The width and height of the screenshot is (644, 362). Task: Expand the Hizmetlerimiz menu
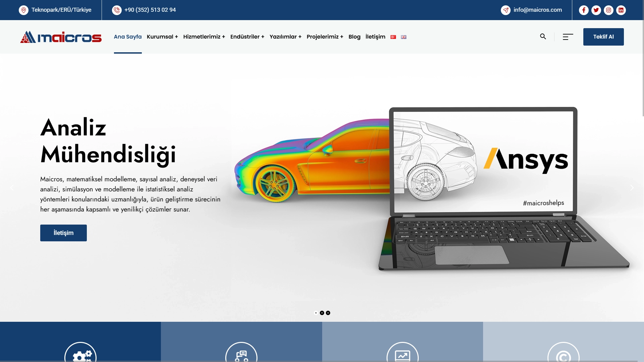[204, 37]
